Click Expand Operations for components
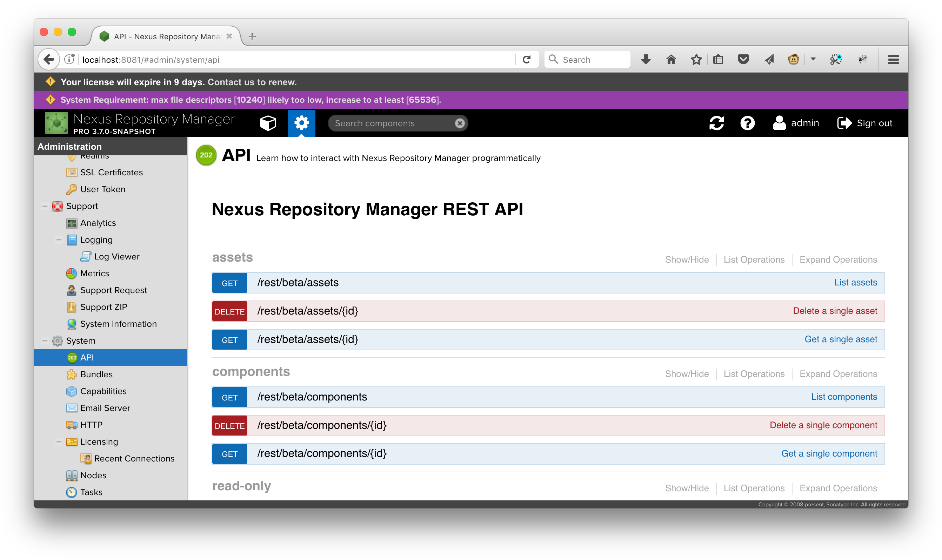The image size is (942, 560). click(x=838, y=374)
